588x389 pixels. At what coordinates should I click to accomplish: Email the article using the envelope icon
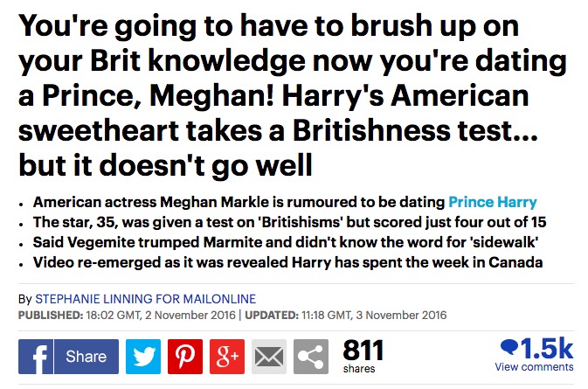(x=269, y=357)
